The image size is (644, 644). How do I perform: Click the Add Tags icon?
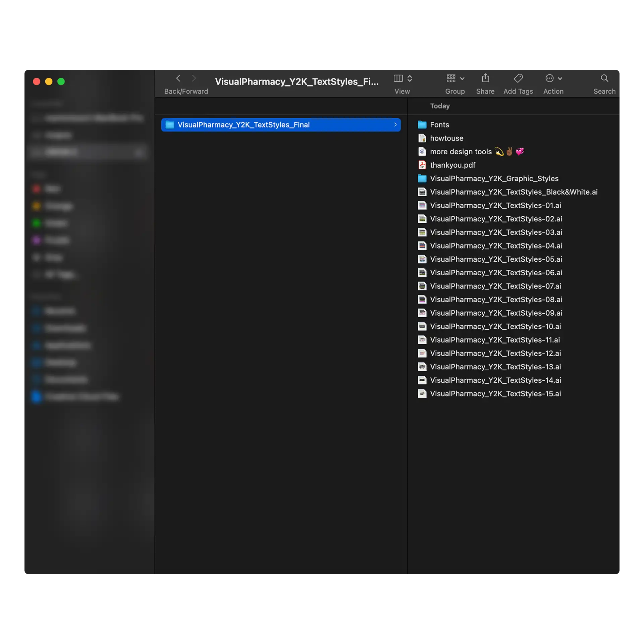point(518,78)
